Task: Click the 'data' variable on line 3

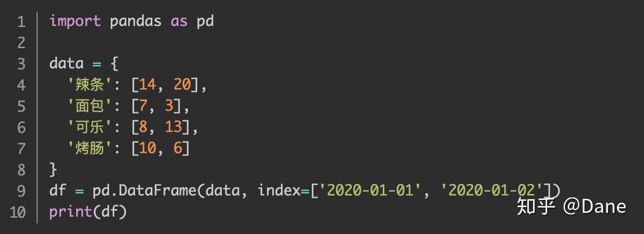Action: pos(67,64)
